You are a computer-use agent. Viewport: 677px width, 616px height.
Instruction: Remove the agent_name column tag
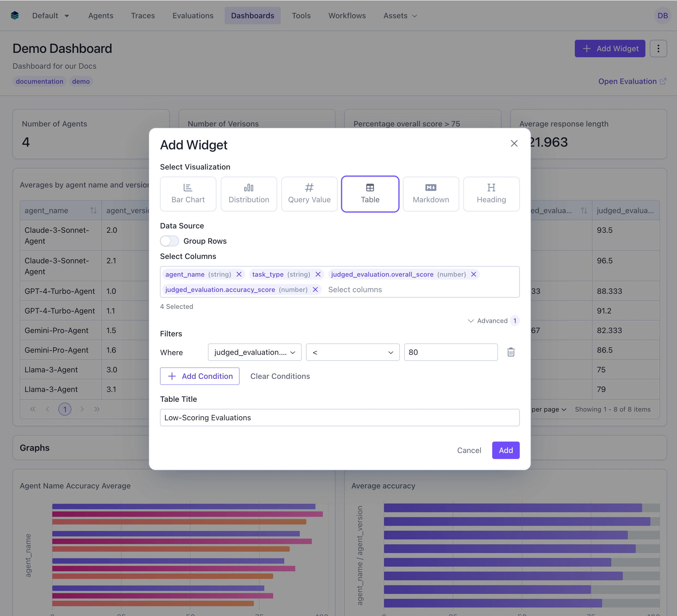239,274
